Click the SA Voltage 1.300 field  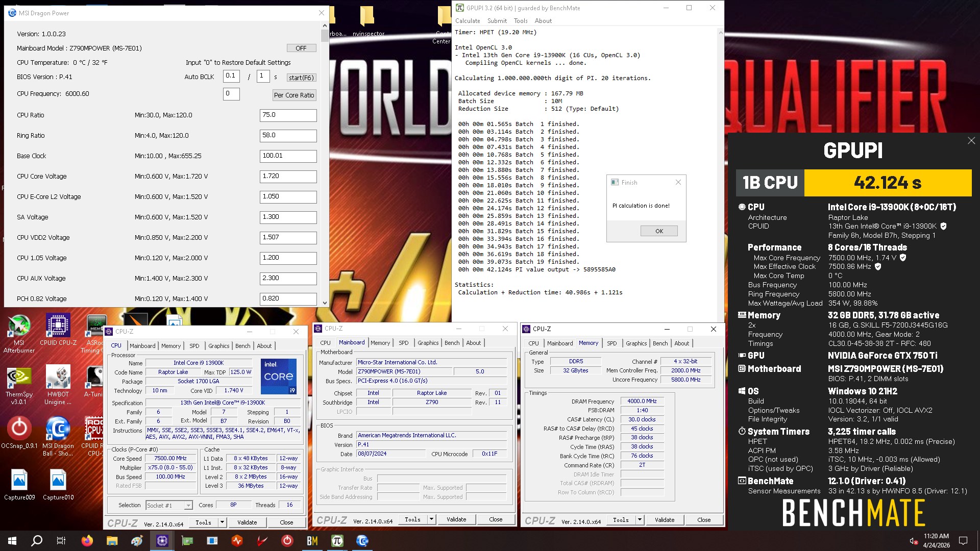pyautogui.click(x=288, y=217)
